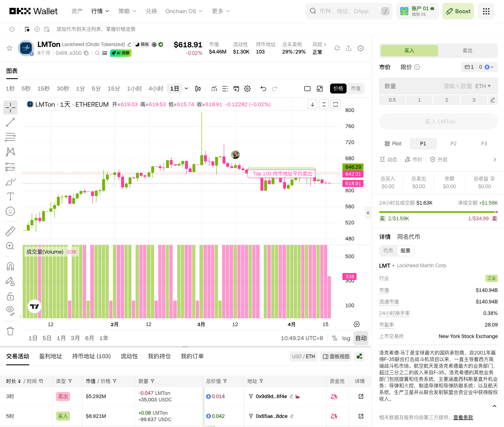Activate the magnet snapping tool
Image resolution: width=504 pixels, height=427 pixels.
click(10, 266)
